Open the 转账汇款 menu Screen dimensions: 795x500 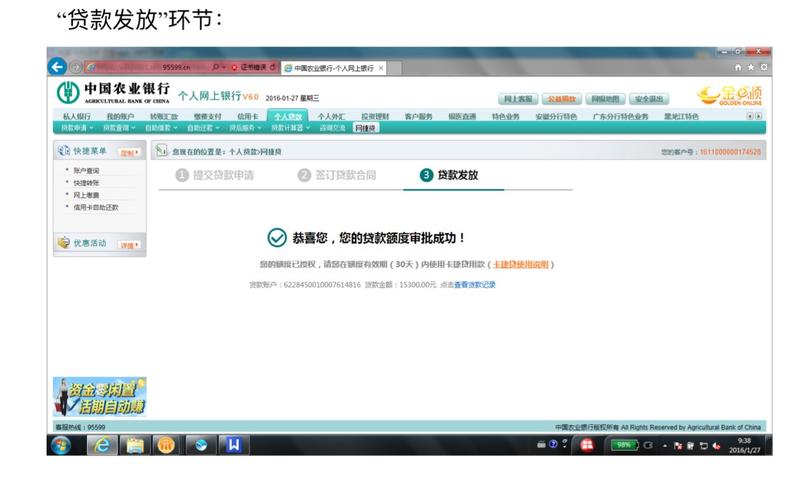click(164, 117)
